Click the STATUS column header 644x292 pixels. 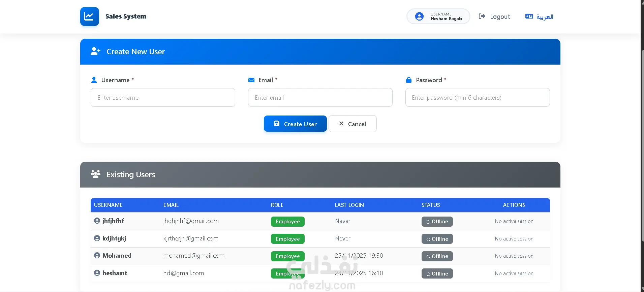click(x=431, y=205)
